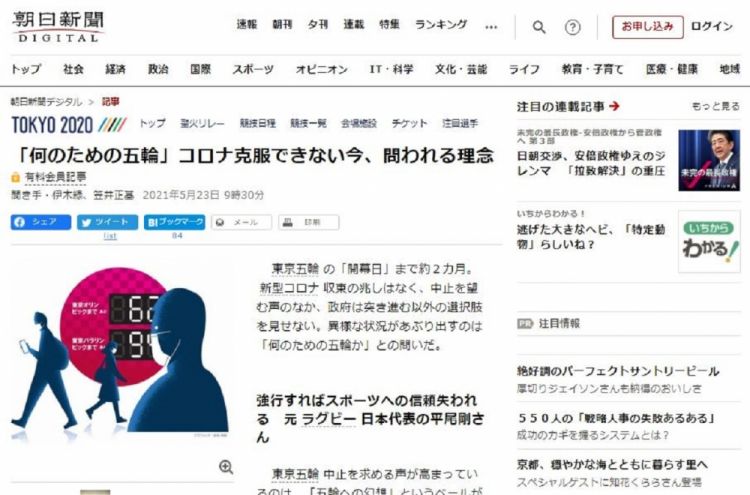The height and width of the screenshot is (495, 750).
Task: Share article via Facebook シェア button
Action: coord(41,222)
